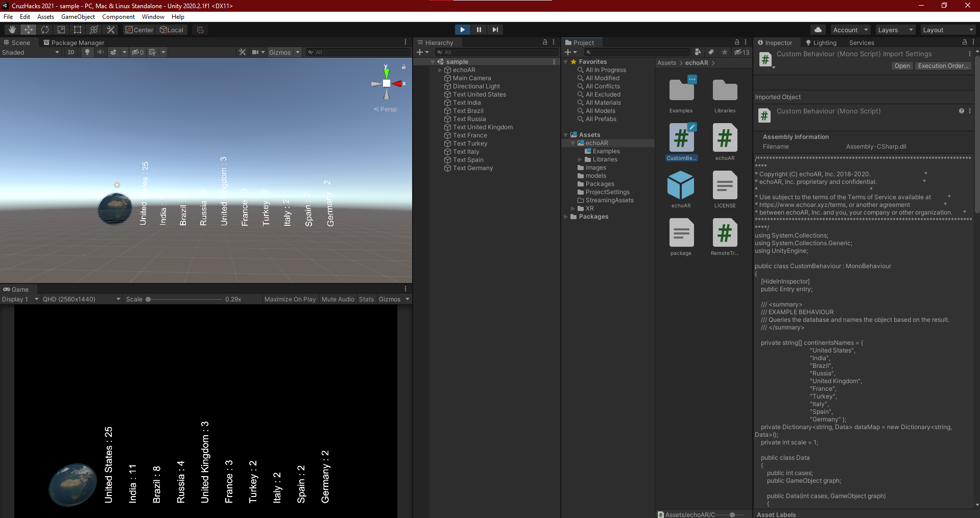The width and height of the screenshot is (980, 518).
Task: Toggle Local handle rotation
Action: [x=172, y=30]
